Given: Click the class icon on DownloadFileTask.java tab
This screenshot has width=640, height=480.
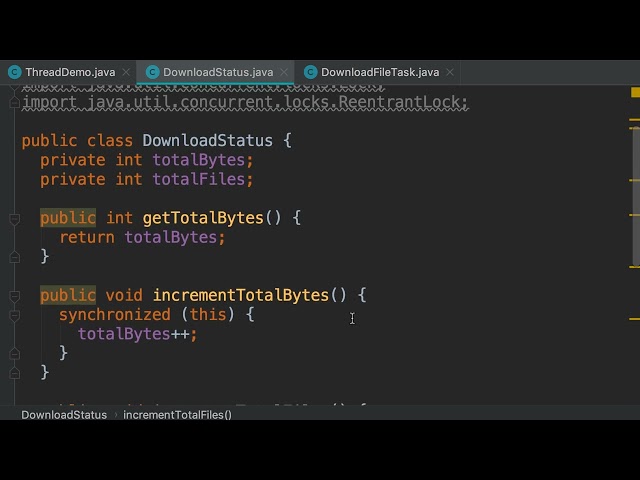Looking at the screenshot, I should [x=310, y=72].
